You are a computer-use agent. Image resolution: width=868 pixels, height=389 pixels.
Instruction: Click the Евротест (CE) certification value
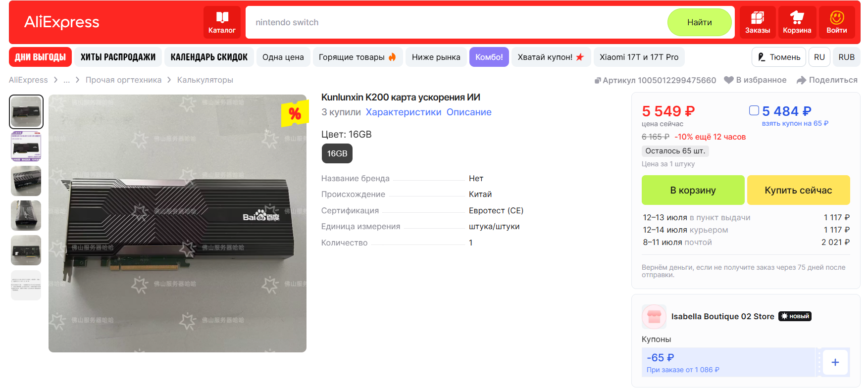tap(496, 210)
